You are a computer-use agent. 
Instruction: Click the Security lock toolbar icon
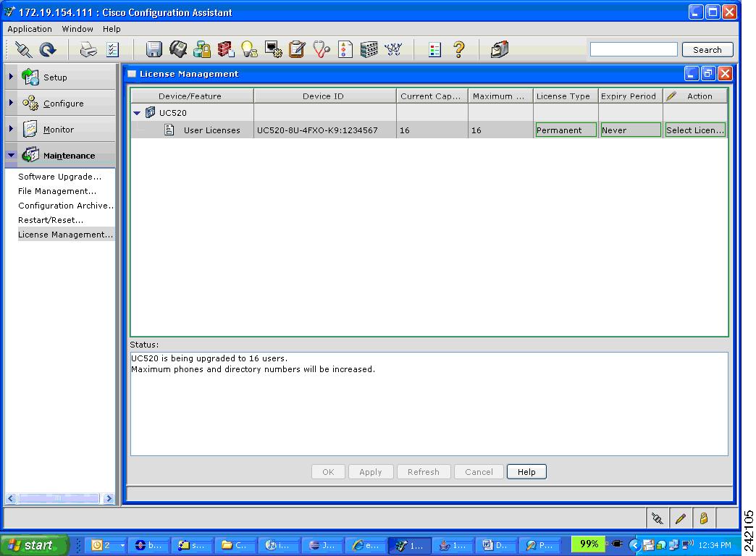[202, 49]
